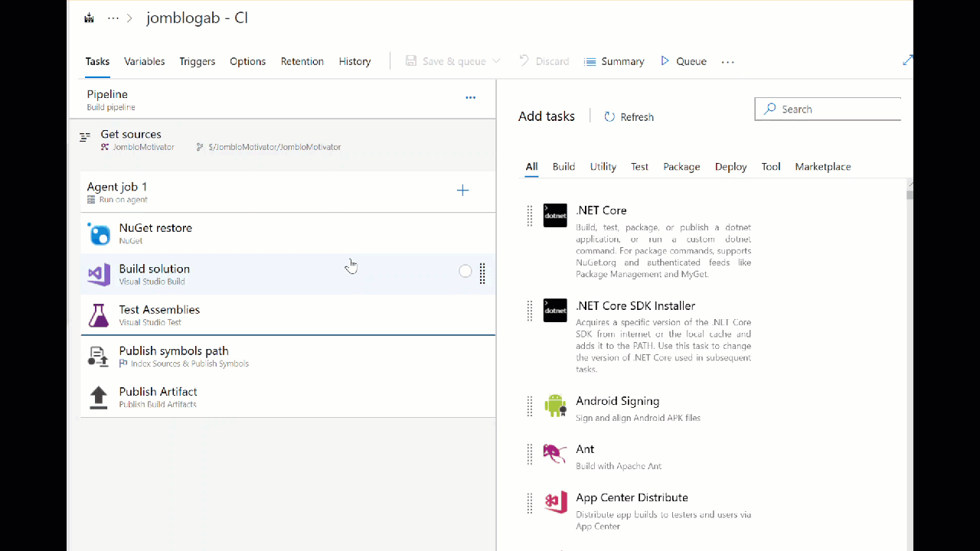The width and height of the screenshot is (980, 551).
Task: Filter tasks by Test category
Action: coord(639,167)
